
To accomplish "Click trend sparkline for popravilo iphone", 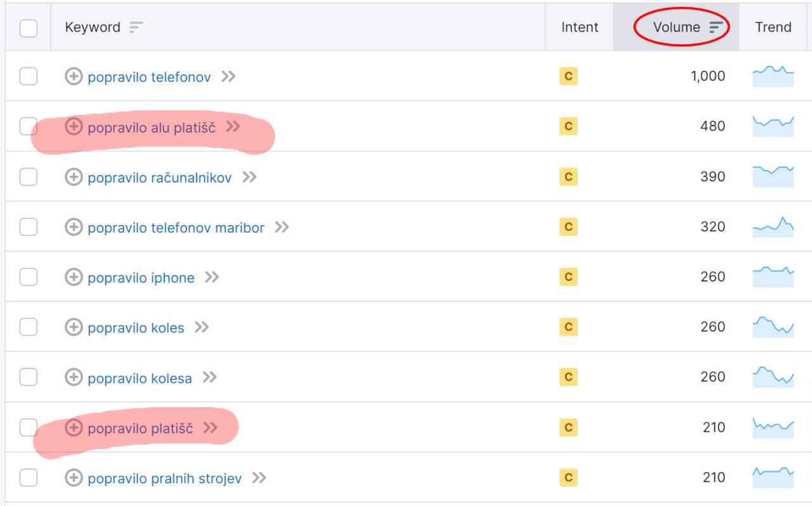I will click(x=773, y=277).
